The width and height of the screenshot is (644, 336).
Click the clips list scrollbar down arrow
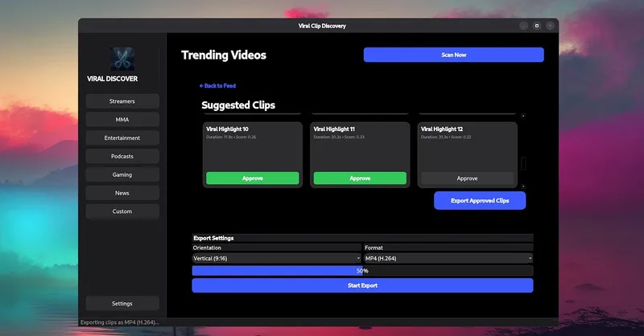pos(523,186)
